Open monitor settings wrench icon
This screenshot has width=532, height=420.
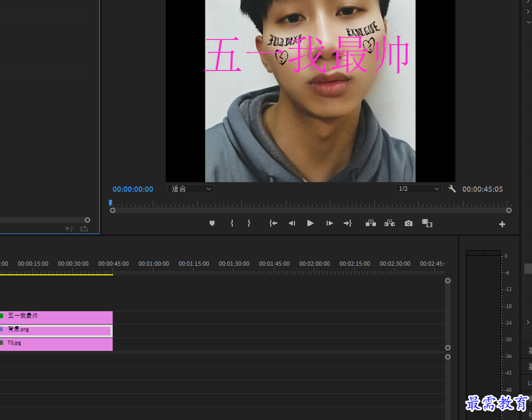coord(452,189)
